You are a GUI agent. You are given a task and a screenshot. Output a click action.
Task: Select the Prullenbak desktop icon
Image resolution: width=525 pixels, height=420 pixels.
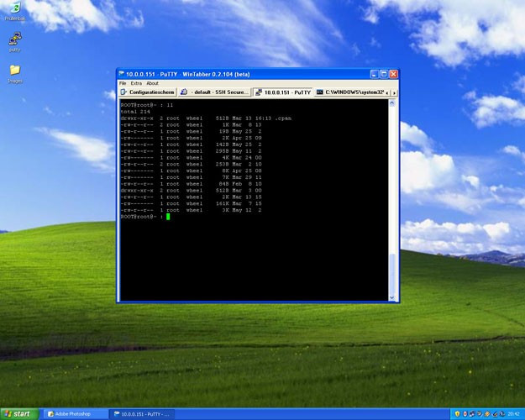[14, 12]
